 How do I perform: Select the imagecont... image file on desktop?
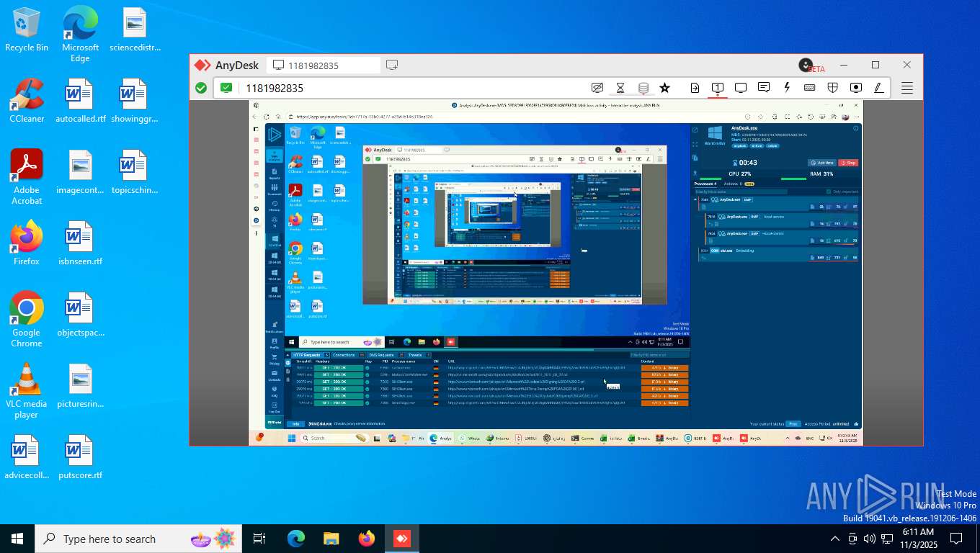tap(80, 172)
